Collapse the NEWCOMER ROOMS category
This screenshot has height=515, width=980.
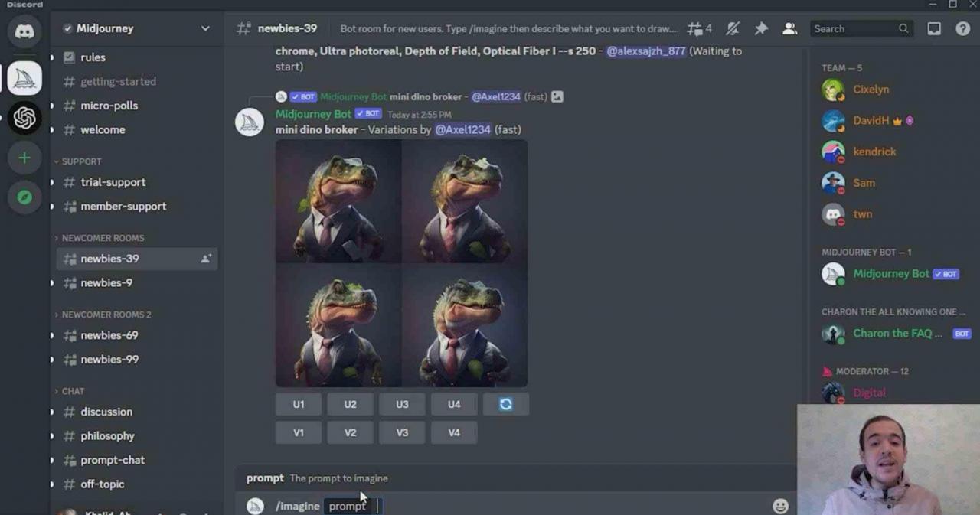coord(102,238)
